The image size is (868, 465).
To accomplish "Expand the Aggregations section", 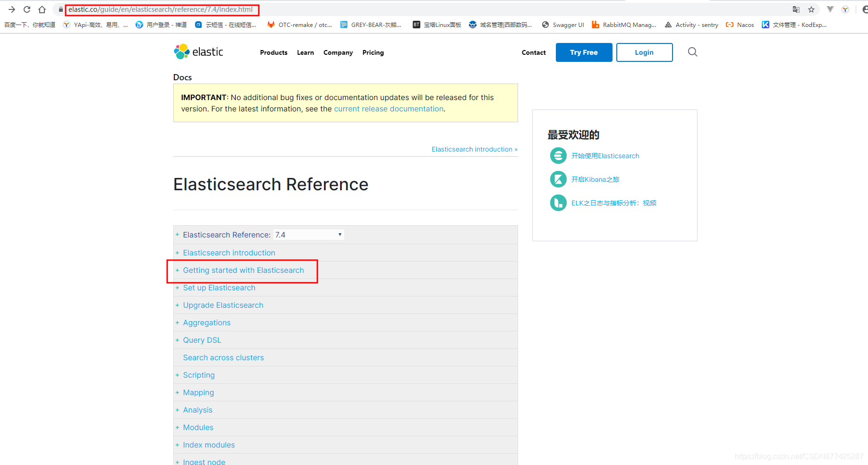I will click(178, 322).
